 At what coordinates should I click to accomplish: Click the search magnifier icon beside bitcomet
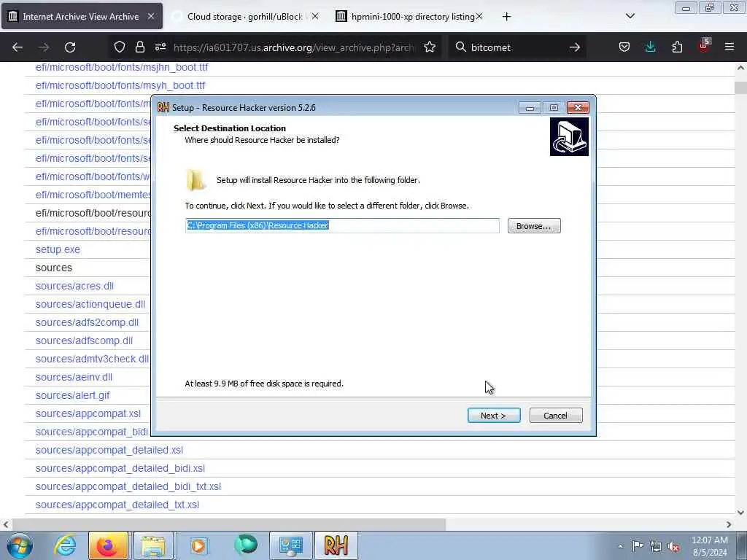(460, 47)
